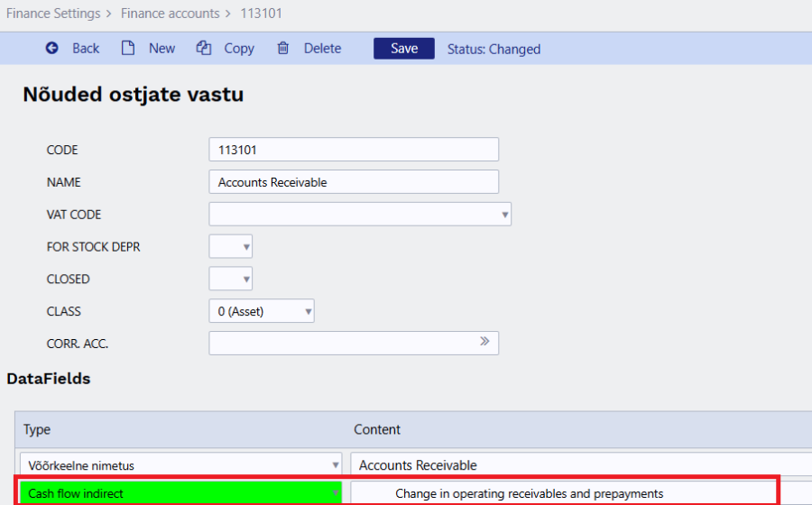The image size is (812, 505).
Task: Click the Delete trash can icon
Action: [x=283, y=49]
